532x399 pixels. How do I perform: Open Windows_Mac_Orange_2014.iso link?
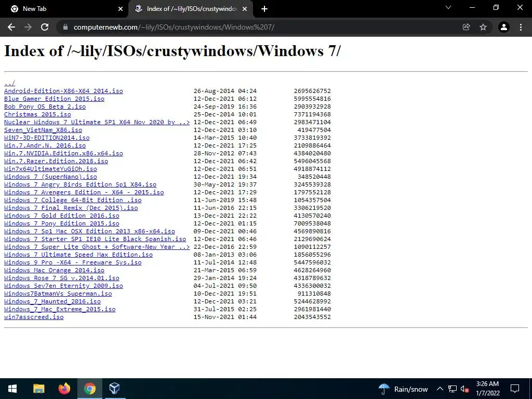pos(54,270)
